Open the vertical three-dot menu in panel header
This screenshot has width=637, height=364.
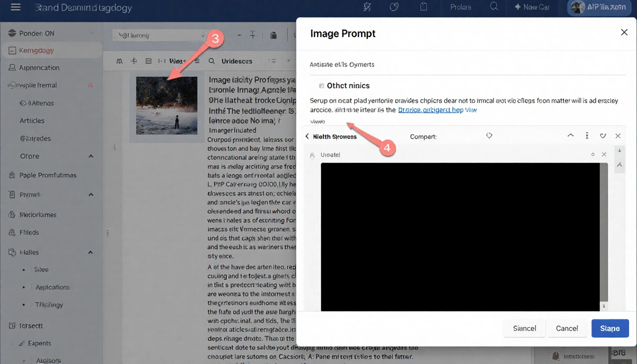click(587, 136)
